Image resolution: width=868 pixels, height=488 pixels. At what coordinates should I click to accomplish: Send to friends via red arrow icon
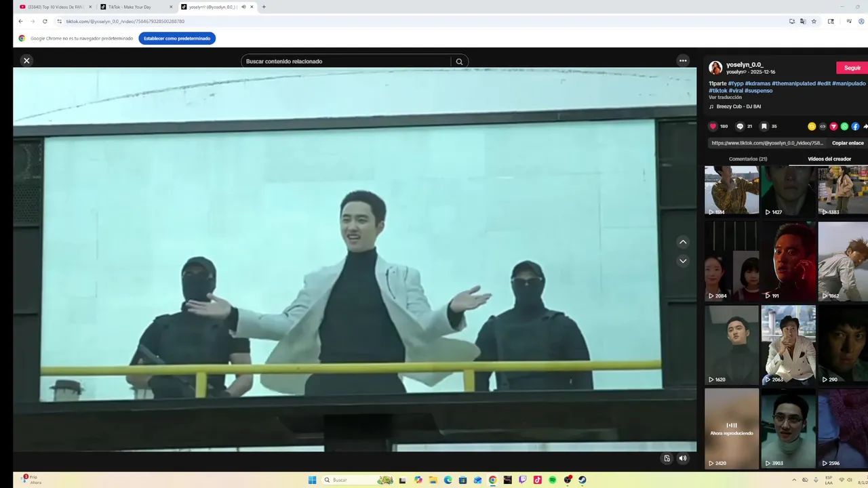(833, 126)
